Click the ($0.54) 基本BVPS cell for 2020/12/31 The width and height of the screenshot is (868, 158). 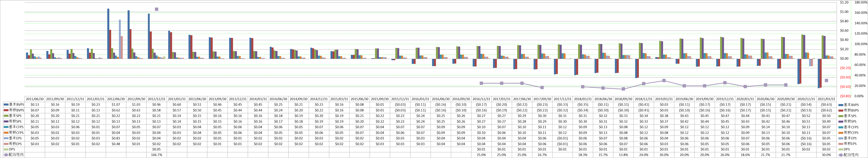coord(806,105)
